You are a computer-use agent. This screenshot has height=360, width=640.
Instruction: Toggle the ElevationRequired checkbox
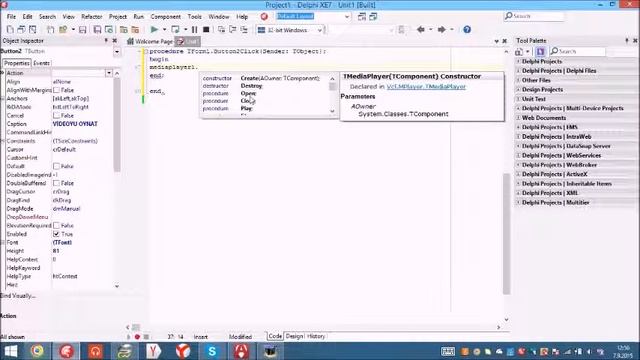point(56,225)
